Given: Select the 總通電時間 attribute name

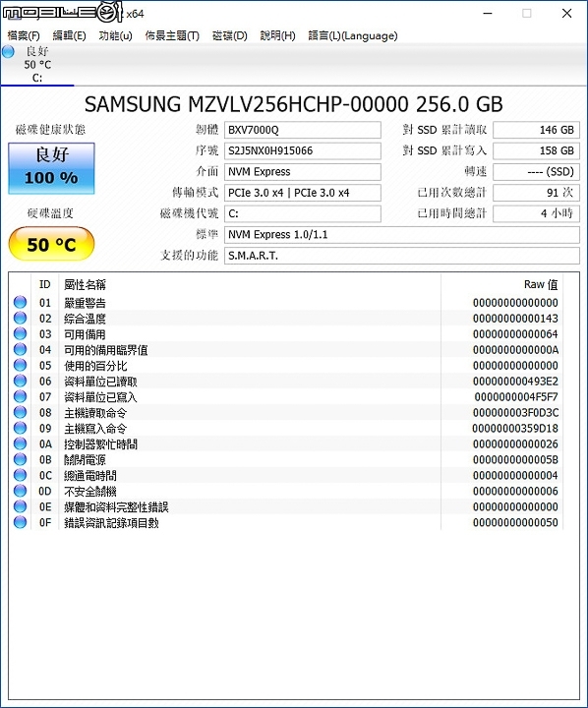Looking at the screenshot, I should 90,476.
